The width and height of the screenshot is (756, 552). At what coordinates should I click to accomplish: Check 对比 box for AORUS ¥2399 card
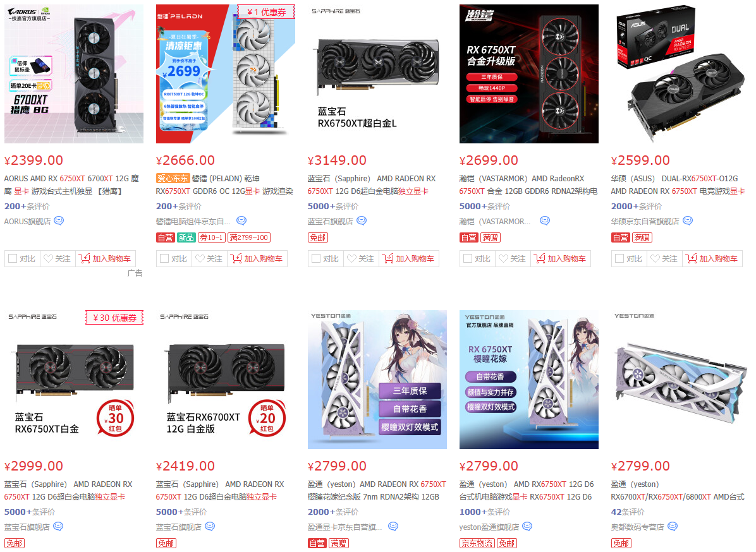point(13,259)
